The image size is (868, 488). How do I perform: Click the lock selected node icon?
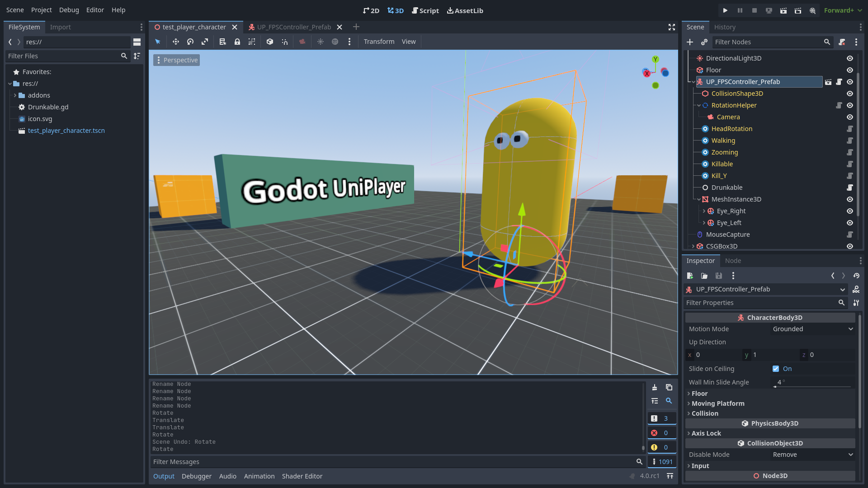tap(237, 42)
